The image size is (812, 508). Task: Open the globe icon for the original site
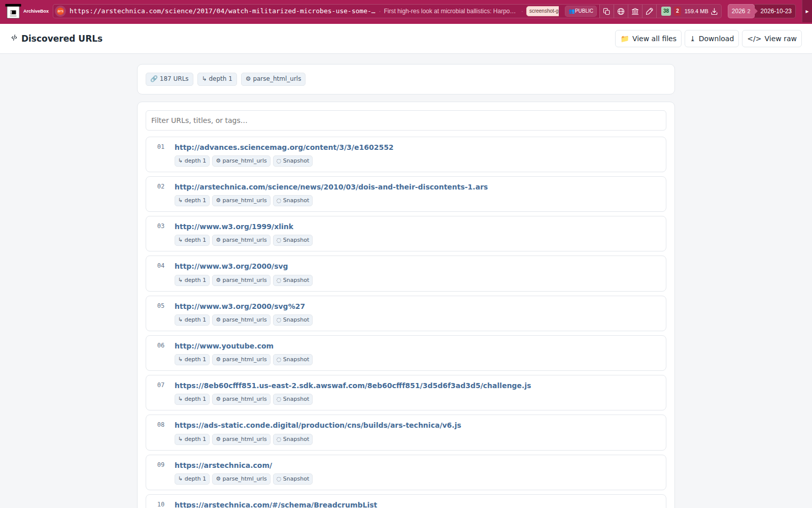click(621, 11)
